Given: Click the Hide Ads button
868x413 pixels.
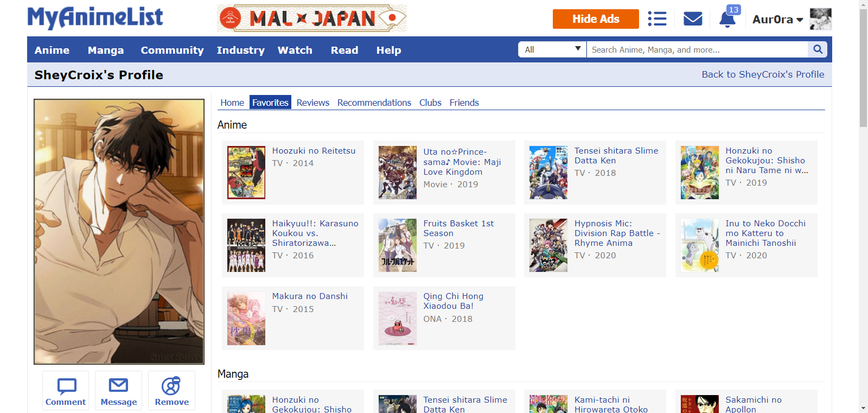Looking at the screenshot, I should (x=596, y=19).
